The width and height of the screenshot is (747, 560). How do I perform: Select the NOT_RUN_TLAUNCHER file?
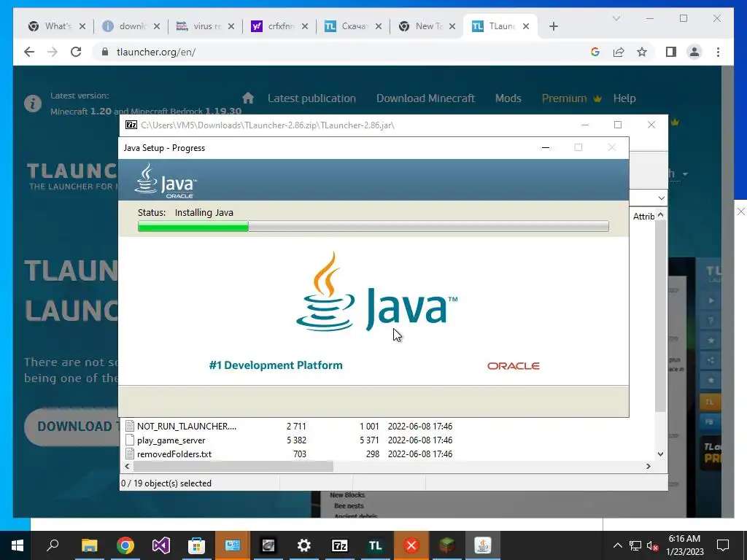coord(186,426)
